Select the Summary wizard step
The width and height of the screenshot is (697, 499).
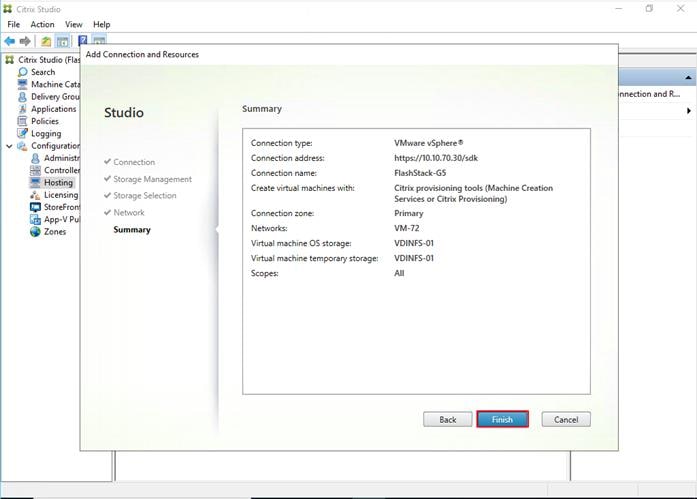pyautogui.click(x=132, y=229)
